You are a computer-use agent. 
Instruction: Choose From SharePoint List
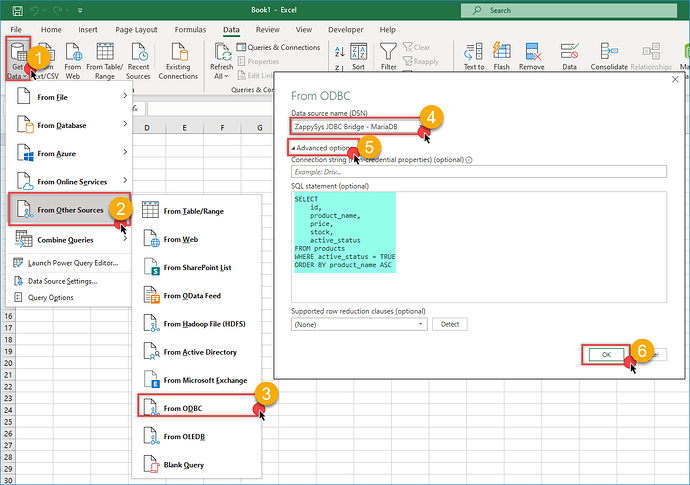[197, 267]
